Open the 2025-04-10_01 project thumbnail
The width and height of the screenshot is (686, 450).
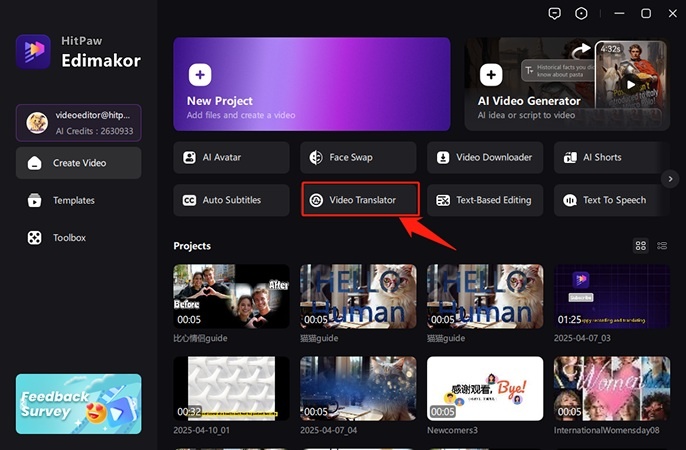coord(231,388)
